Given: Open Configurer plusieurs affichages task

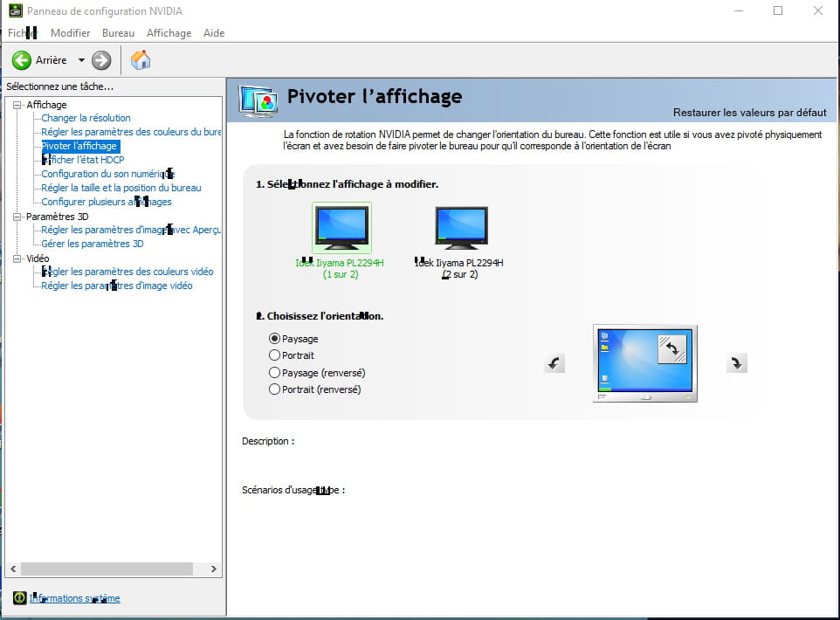Looking at the screenshot, I should 107,202.
